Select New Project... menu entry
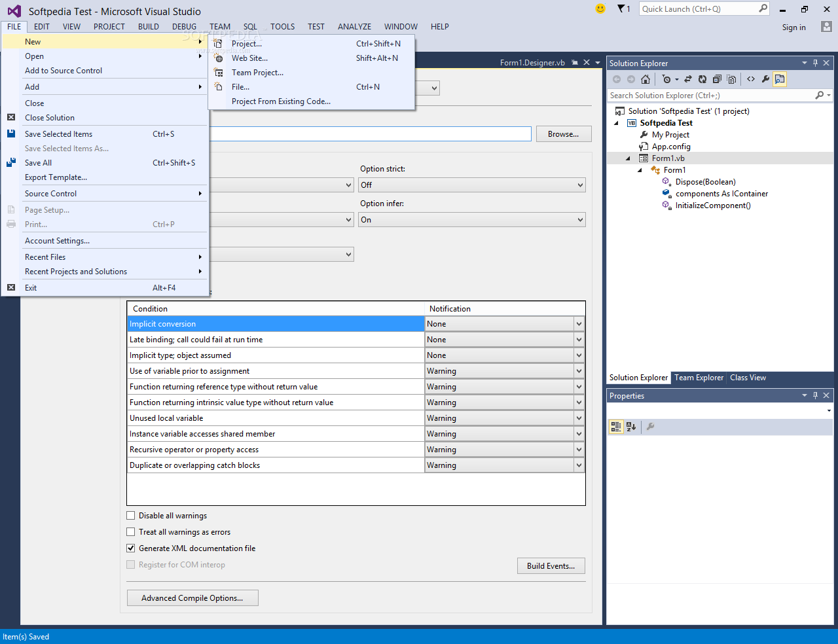The height and width of the screenshot is (644, 838). pos(312,44)
